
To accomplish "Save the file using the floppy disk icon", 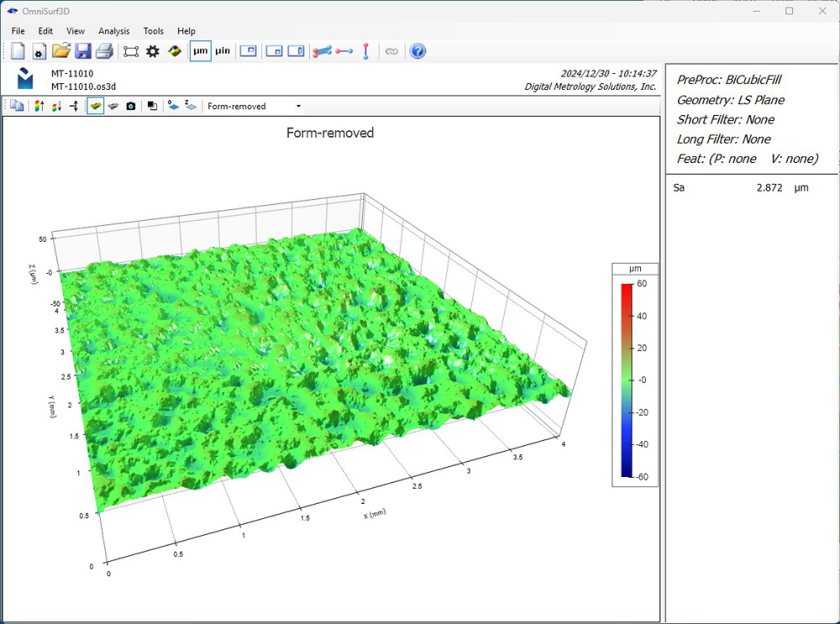I will (82, 51).
